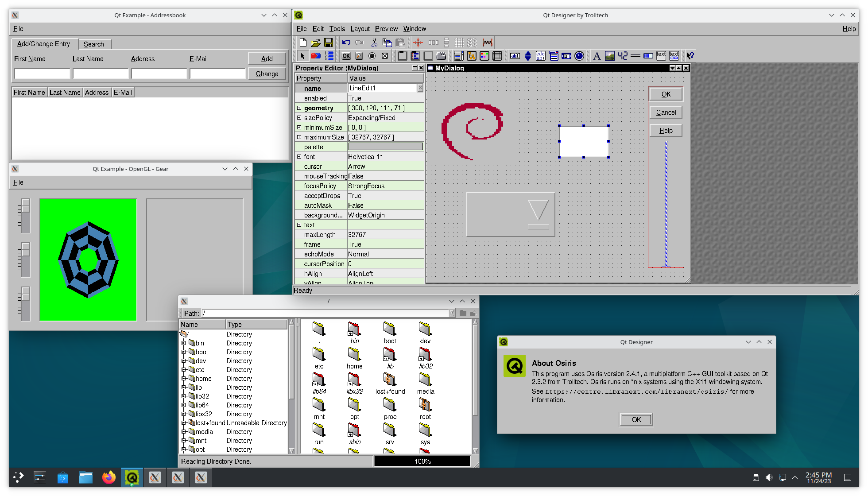Select the Cut scissors icon
The image size is (868, 496).
(374, 43)
